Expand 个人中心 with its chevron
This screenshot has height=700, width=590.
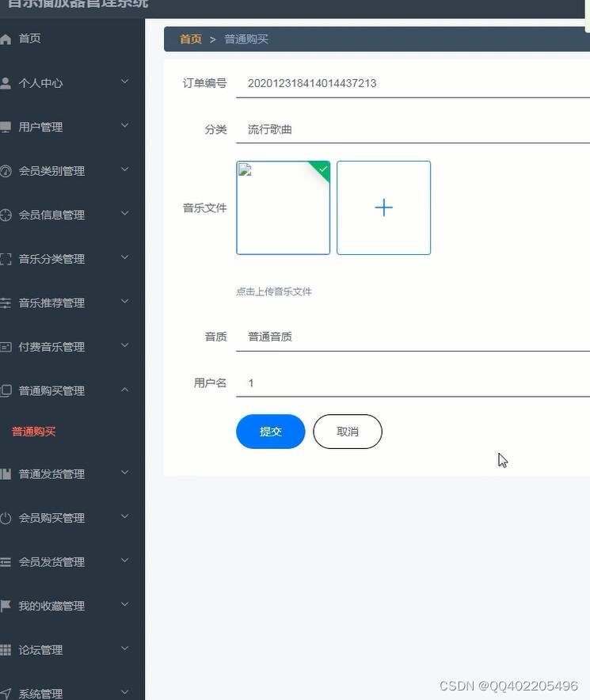125,82
